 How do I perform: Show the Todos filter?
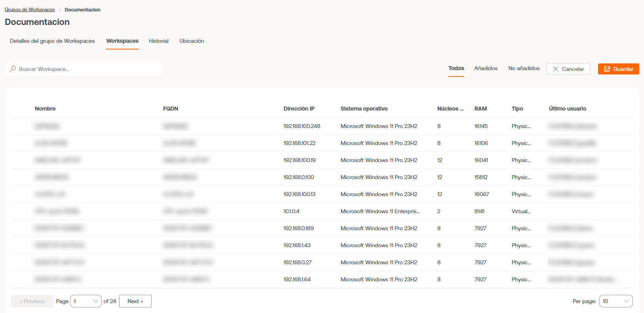[x=456, y=68]
